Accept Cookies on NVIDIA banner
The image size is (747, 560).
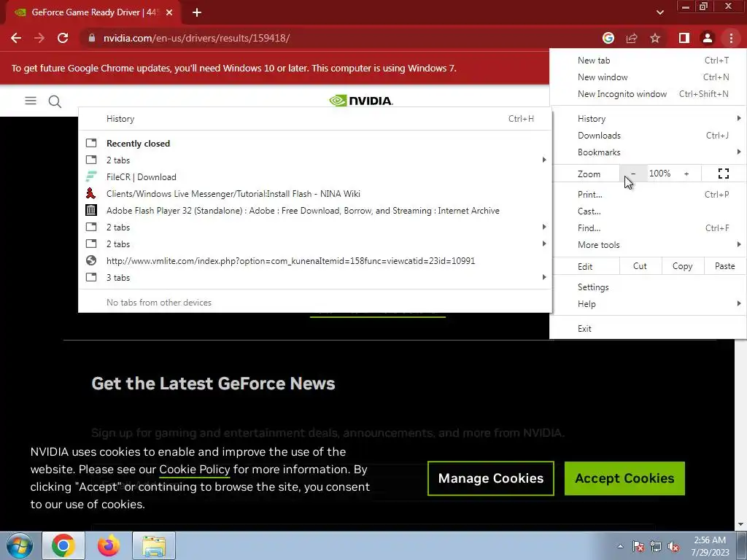click(x=624, y=478)
